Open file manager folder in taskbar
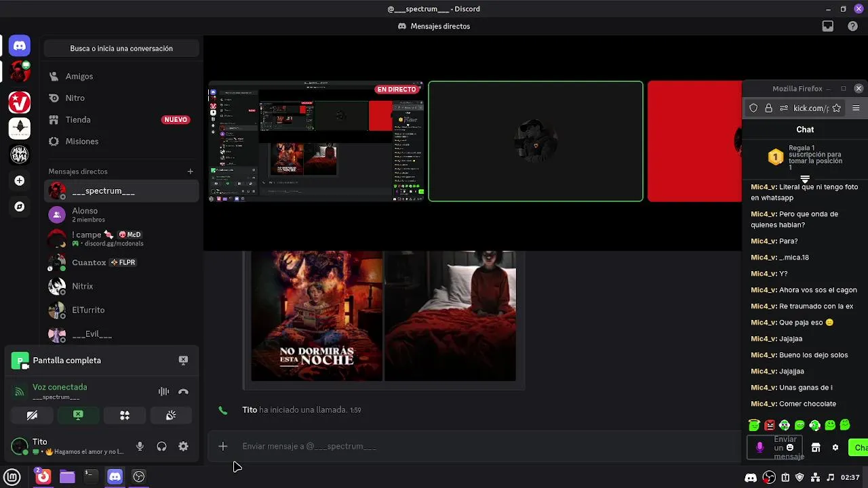 pyautogui.click(x=67, y=477)
